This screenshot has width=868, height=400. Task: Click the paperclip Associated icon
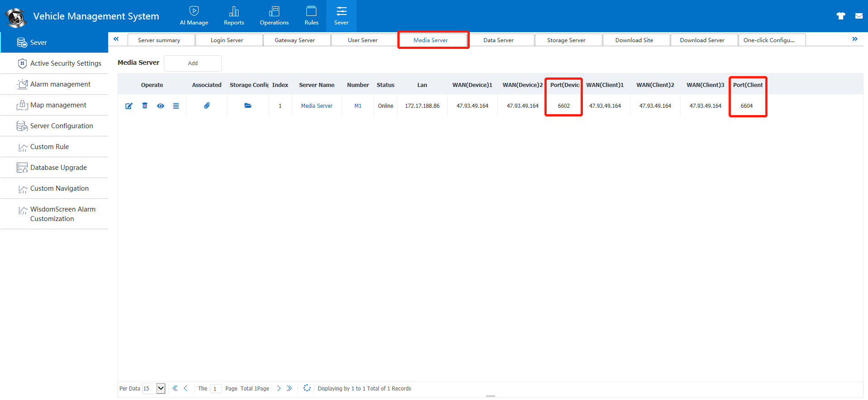pyautogui.click(x=207, y=106)
